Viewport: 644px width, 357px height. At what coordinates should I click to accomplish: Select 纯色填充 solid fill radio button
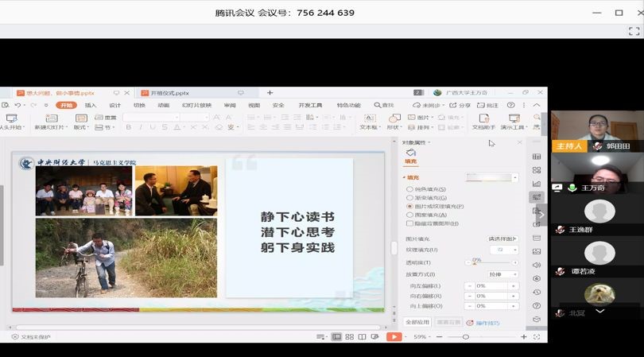tap(410, 189)
